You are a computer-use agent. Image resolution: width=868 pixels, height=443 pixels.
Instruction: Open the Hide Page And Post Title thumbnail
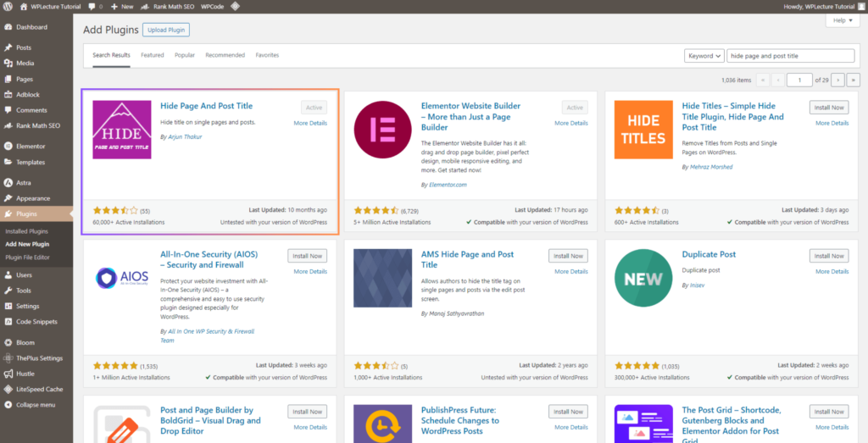(122, 130)
